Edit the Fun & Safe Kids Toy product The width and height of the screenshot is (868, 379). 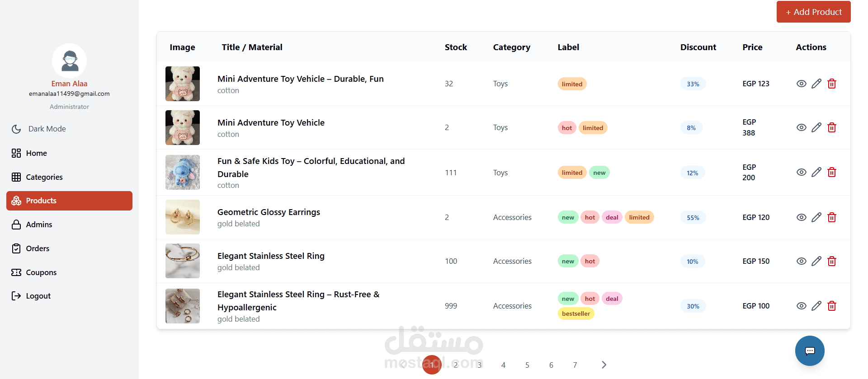(816, 172)
